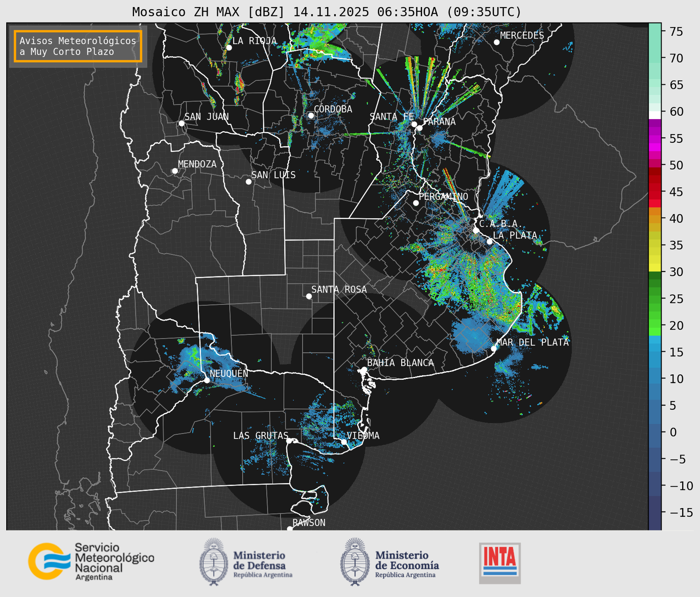
Task: Click the LA RIOJA city label
Action: click(x=254, y=41)
